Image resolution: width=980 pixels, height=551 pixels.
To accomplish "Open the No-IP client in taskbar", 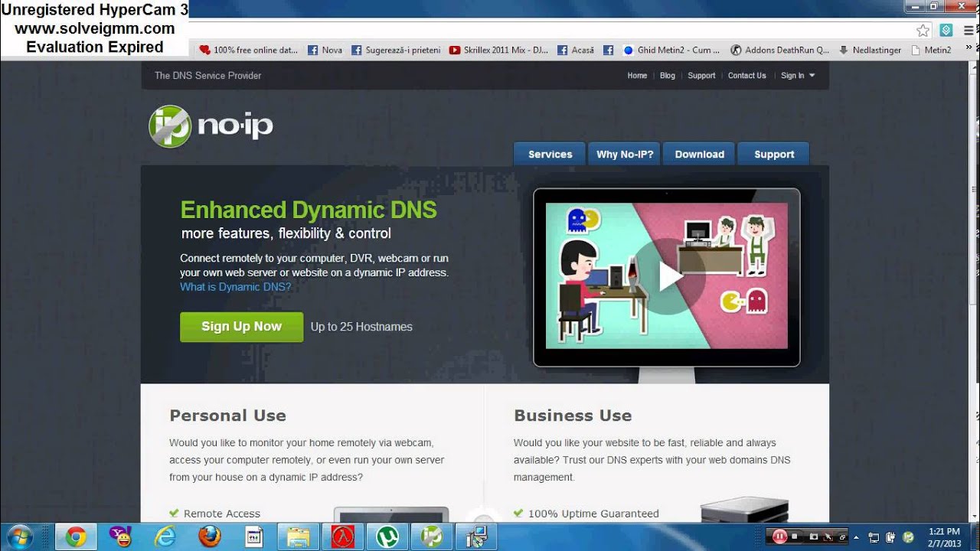I will (x=432, y=536).
